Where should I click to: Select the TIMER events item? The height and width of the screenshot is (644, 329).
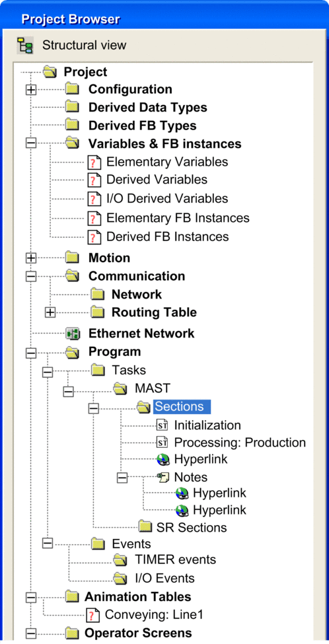click(175, 559)
